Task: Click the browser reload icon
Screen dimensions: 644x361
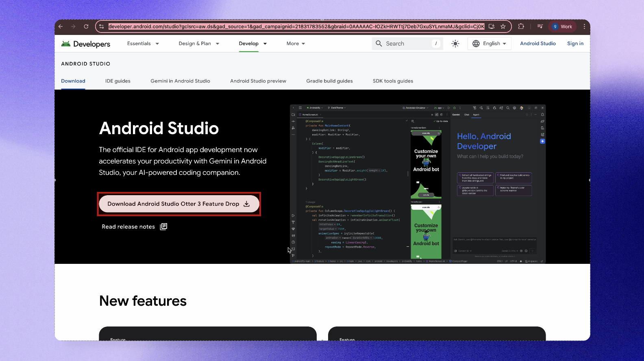Action: (86, 26)
